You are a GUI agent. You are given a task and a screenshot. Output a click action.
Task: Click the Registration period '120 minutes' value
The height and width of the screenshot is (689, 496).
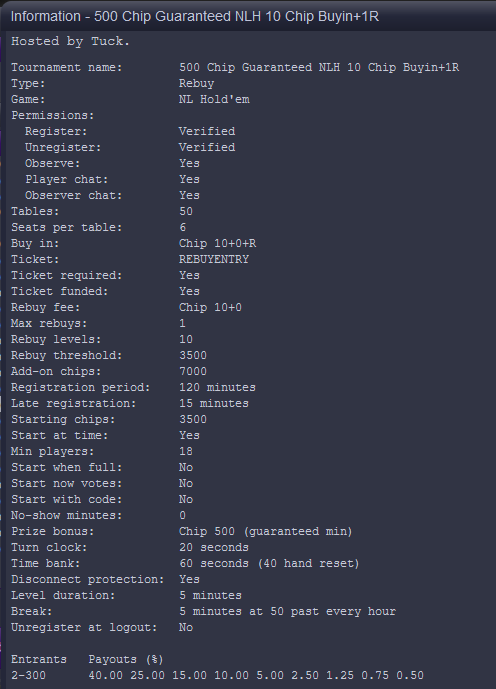[x=217, y=387]
